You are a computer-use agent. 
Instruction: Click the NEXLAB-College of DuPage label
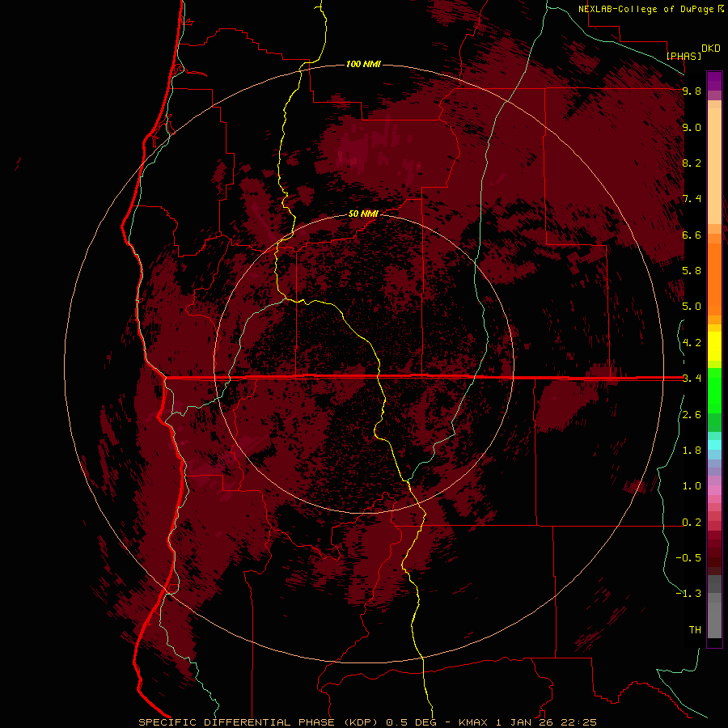pos(645,9)
